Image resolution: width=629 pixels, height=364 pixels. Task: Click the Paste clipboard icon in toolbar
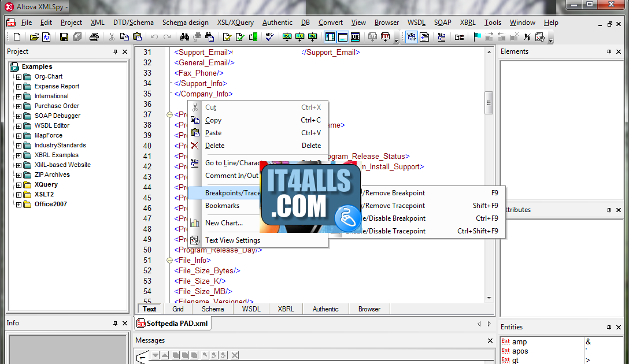(x=137, y=37)
